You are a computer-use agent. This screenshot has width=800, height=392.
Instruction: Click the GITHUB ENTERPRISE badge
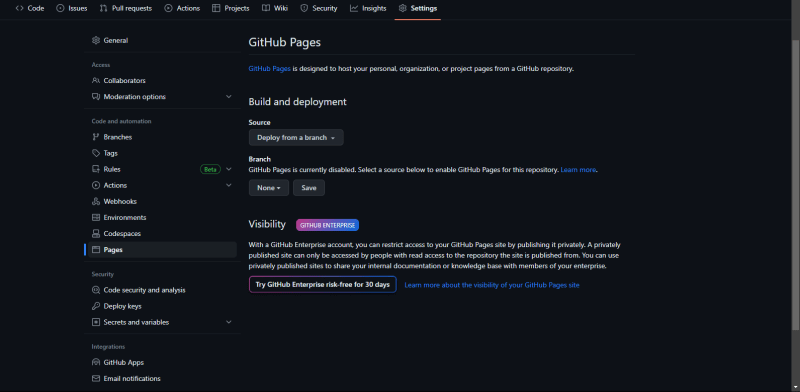click(328, 225)
